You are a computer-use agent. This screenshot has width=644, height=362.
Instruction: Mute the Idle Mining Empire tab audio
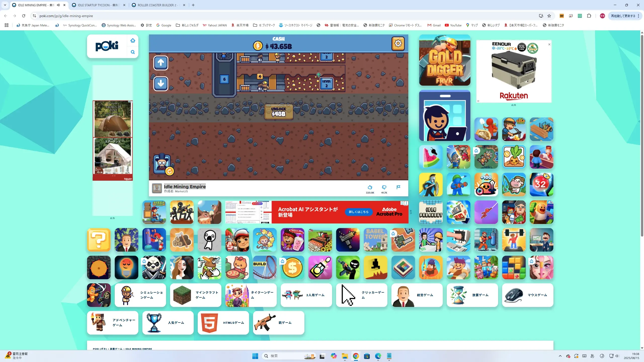(x=58, y=5)
